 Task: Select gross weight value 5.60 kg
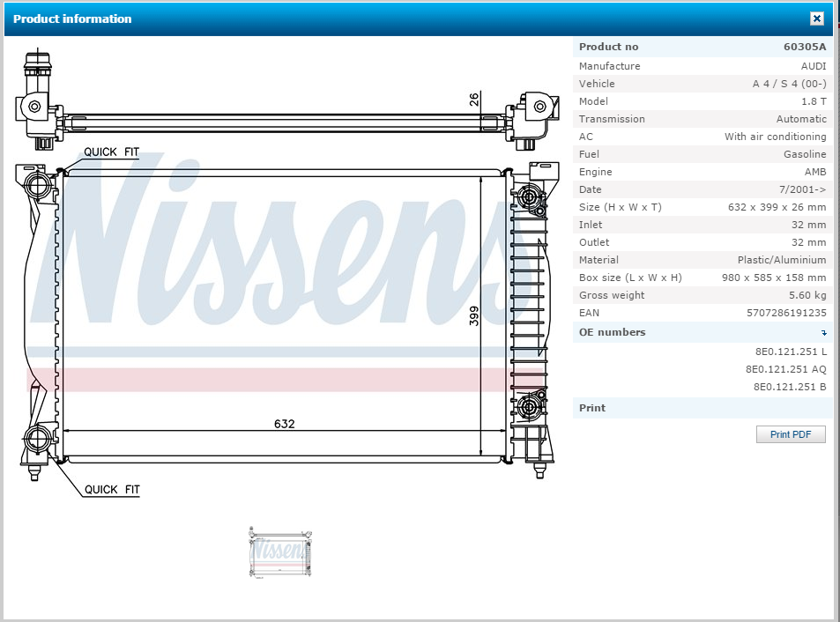[807, 295]
